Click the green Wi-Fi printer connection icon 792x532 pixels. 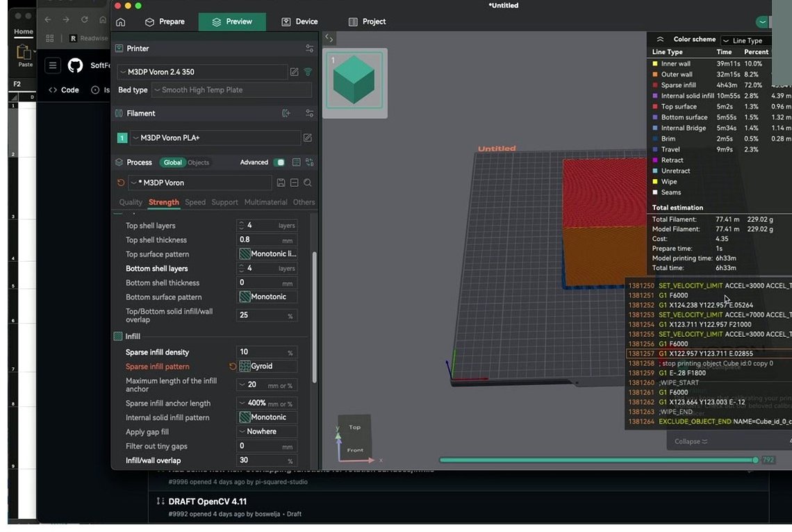click(308, 72)
